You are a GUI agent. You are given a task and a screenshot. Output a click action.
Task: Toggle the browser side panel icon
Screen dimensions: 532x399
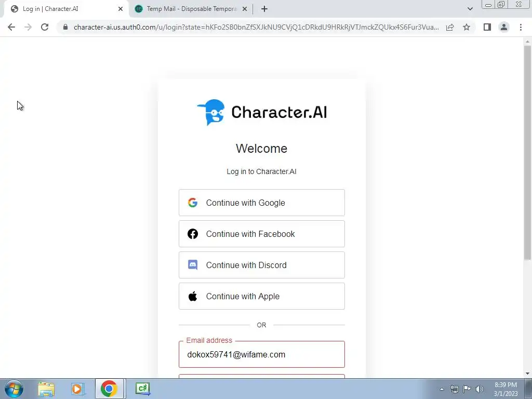pyautogui.click(x=487, y=27)
